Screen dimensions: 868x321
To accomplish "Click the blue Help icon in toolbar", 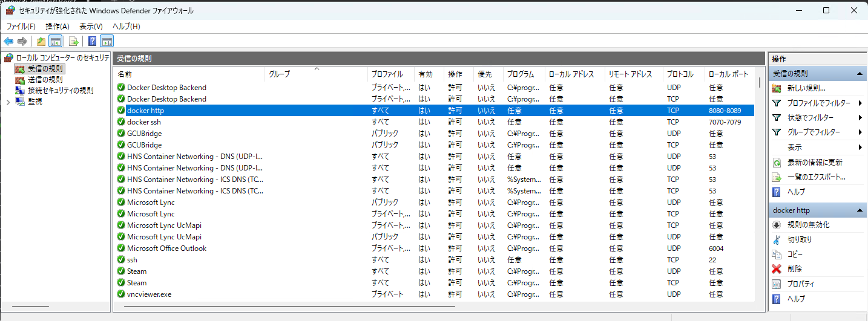I will (93, 41).
